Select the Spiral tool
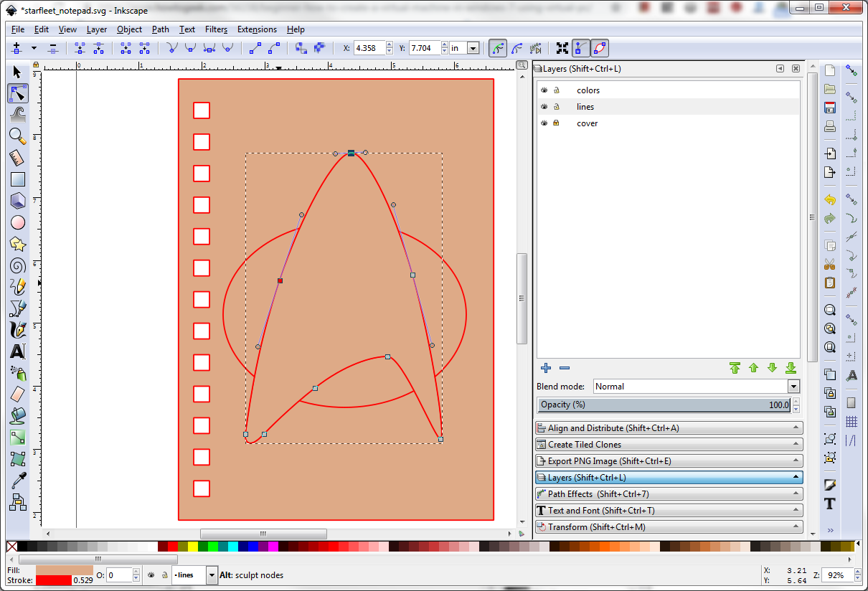 18,265
